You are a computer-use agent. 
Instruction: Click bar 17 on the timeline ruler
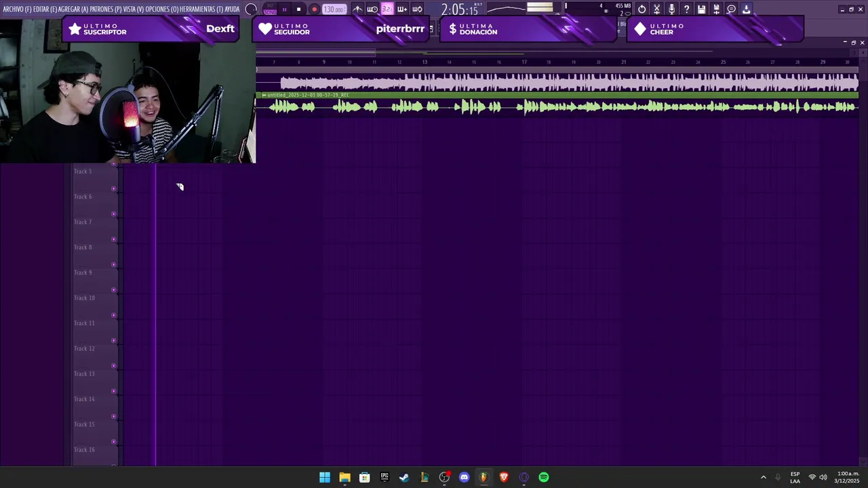524,62
